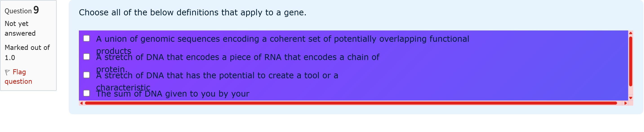
Task: Click the Question 9 heading
Action: tap(22, 11)
